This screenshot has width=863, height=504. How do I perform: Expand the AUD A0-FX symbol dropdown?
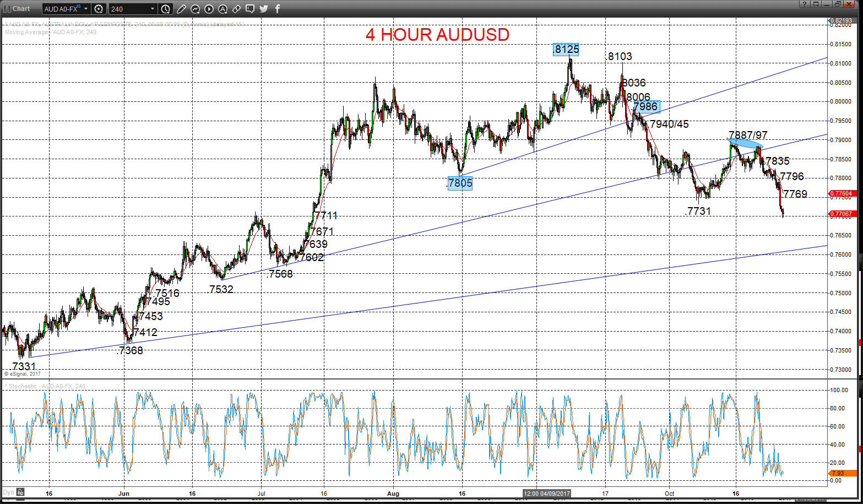point(86,9)
